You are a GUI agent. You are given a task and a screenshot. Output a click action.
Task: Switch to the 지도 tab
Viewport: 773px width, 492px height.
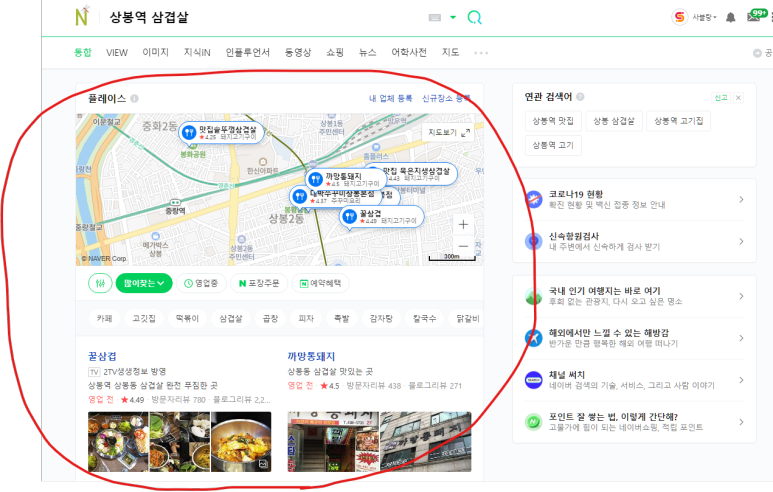point(450,52)
